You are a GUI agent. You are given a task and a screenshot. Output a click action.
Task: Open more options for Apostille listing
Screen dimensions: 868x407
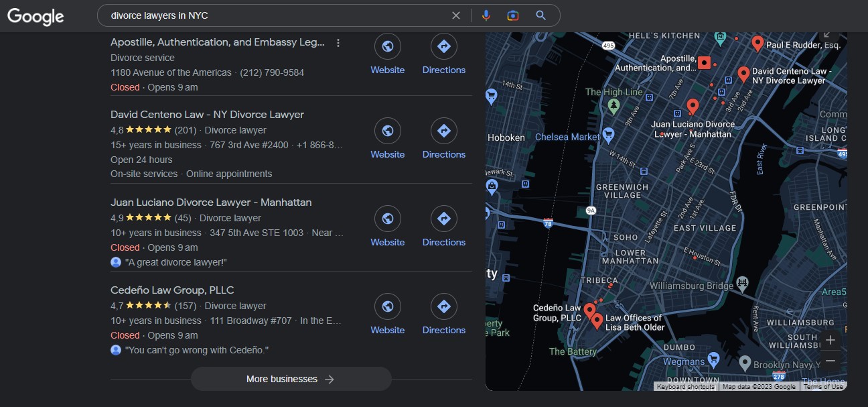pyautogui.click(x=338, y=43)
